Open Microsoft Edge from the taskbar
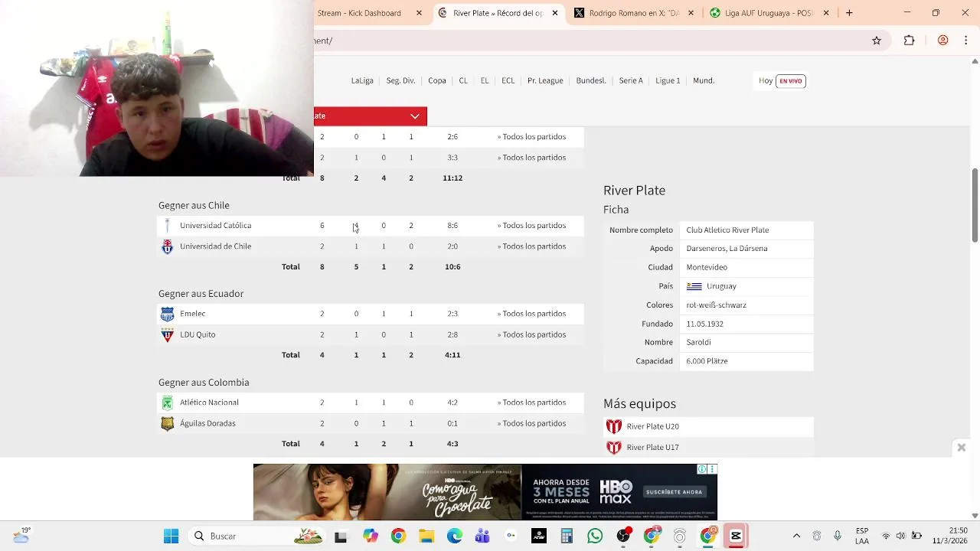Viewport: 980px width, 551px height. coord(455,536)
